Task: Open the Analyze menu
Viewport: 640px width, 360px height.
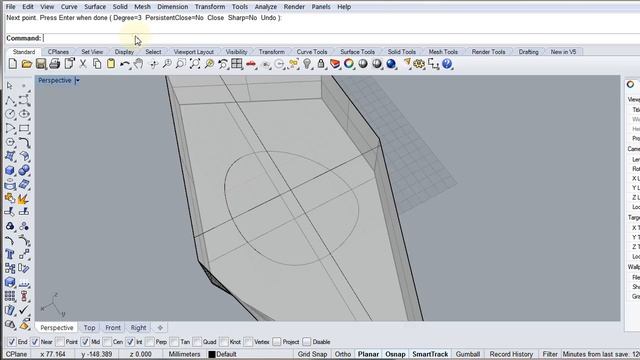Action: [x=266, y=7]
